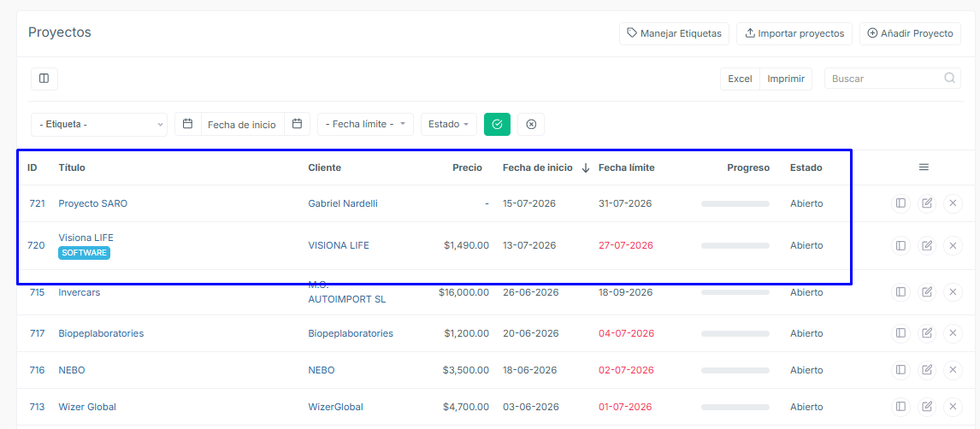Open calendar icon after Fecha de inicio
The width and height of the screenshot is (980, 429).
click(298, 124)
